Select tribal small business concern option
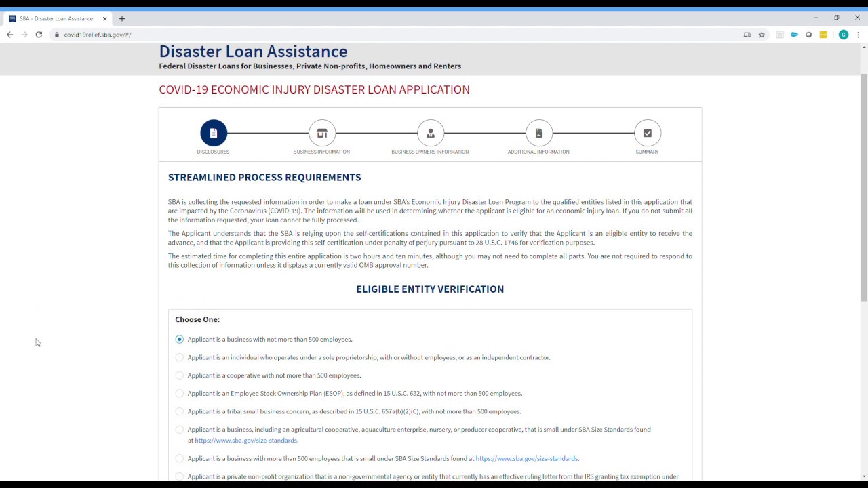This screenshot has height=488, width=868. point(179,411)
